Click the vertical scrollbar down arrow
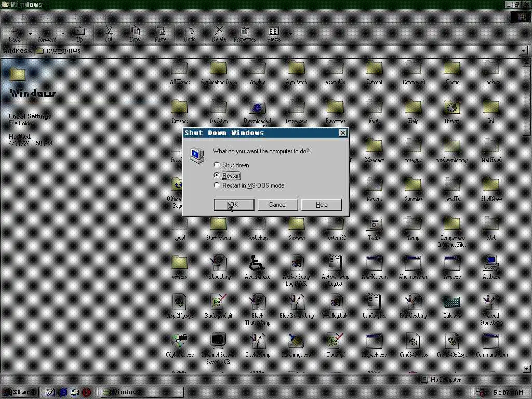The image size is (532, 399). coord(527,368)
